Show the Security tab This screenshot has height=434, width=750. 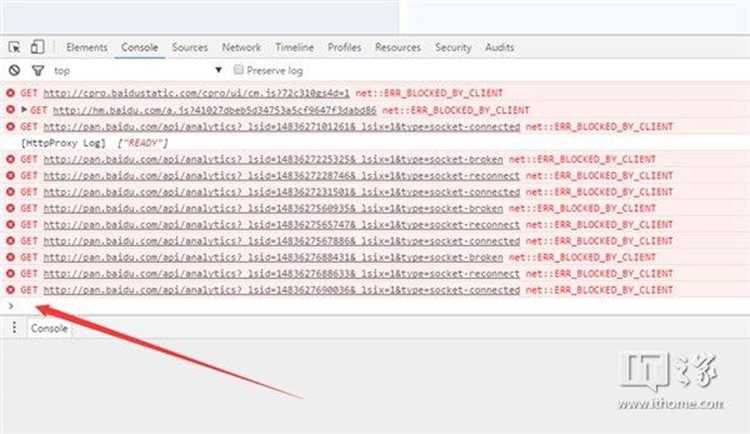click(x=453, y=47)
